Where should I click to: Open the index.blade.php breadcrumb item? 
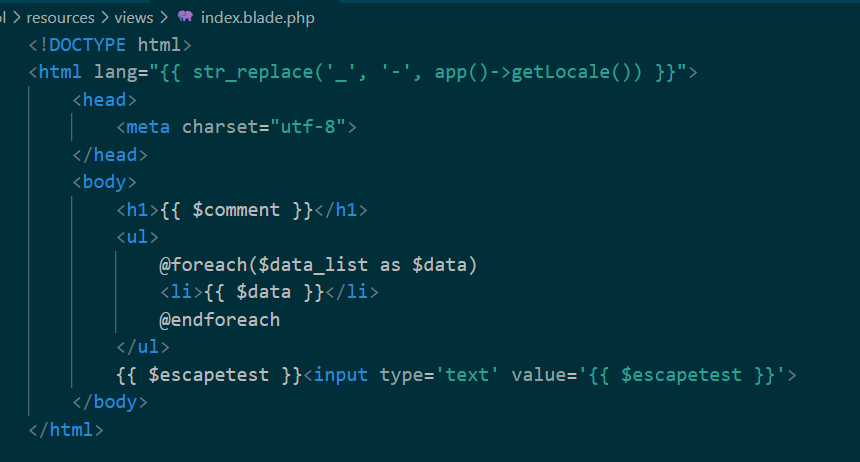[x=258, y=18]
